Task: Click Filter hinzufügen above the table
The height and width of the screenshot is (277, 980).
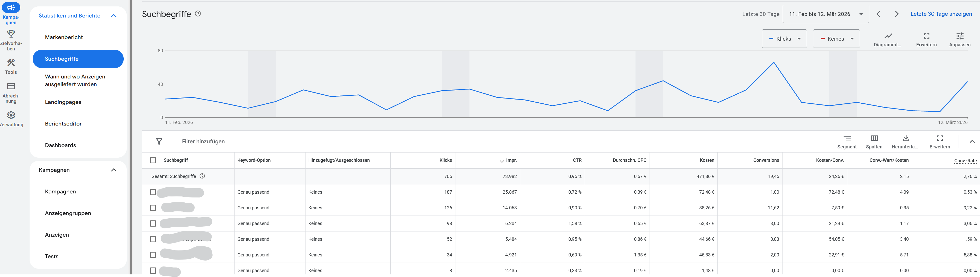Action: coord(202,141)
